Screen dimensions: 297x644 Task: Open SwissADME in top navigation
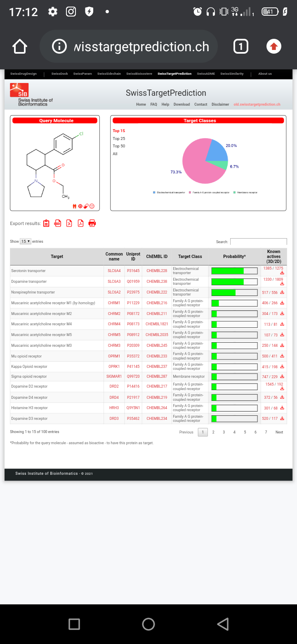(206, 74)
